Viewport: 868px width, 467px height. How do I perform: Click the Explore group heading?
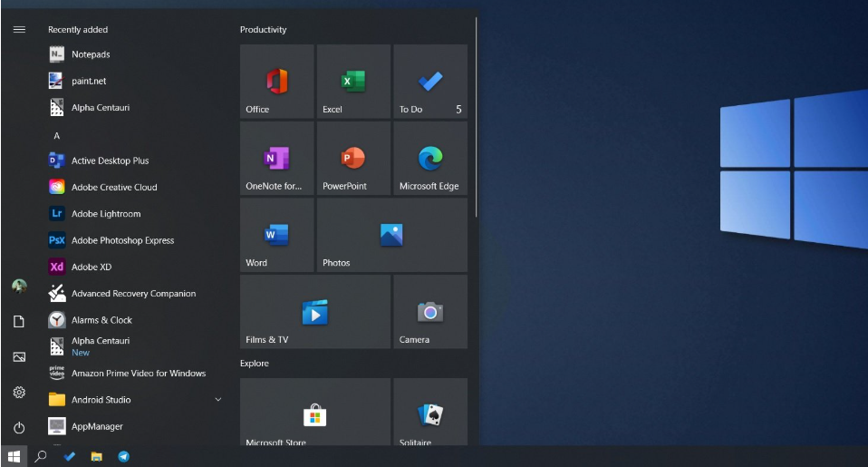[254, 364]
